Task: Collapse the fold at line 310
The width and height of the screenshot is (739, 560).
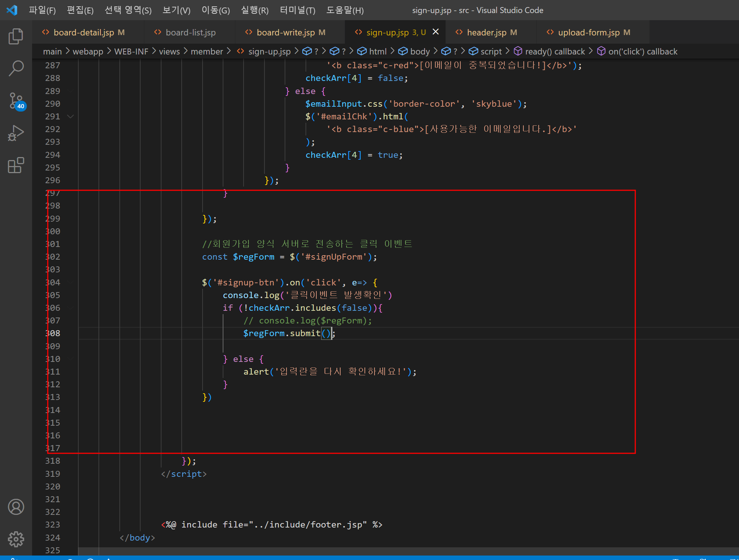Action: click(70, 359)
